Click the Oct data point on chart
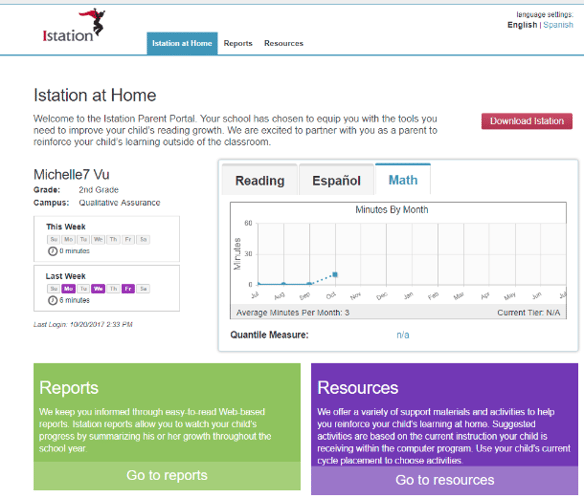The width and height of the screenshot is (584, 498). 335,275
